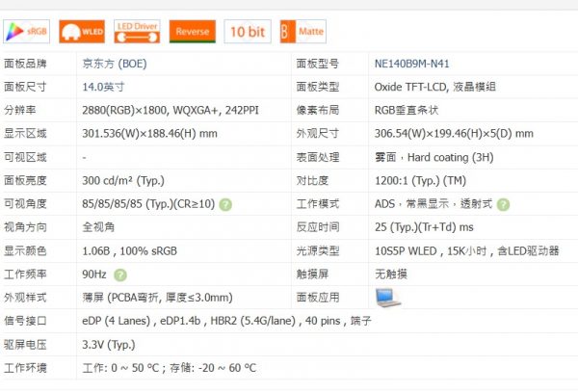The image size is (578, 392).
Task: Select the LED Driver badge
Action: pos(138,31)
